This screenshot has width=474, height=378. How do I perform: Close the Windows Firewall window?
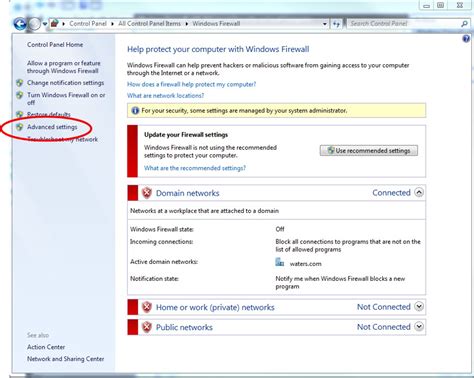tap(460, 5)
